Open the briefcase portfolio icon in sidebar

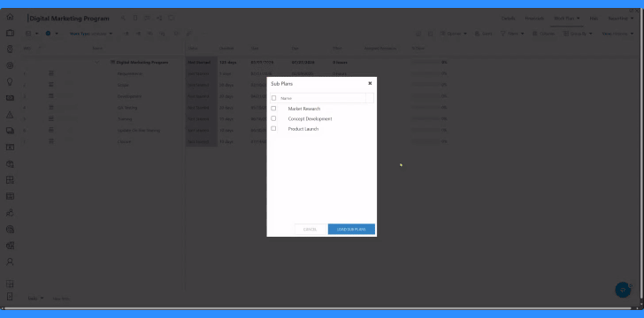pos(10,33)
